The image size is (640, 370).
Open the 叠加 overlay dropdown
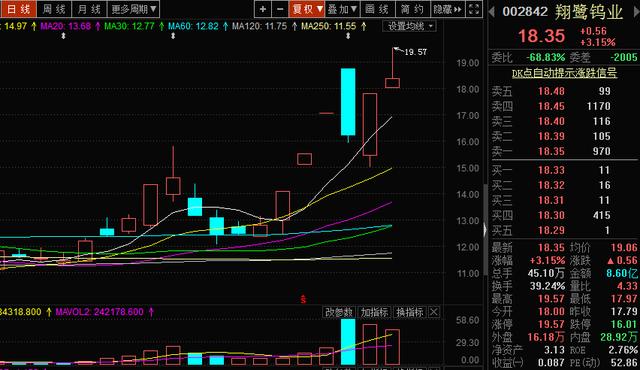(342, 9)
